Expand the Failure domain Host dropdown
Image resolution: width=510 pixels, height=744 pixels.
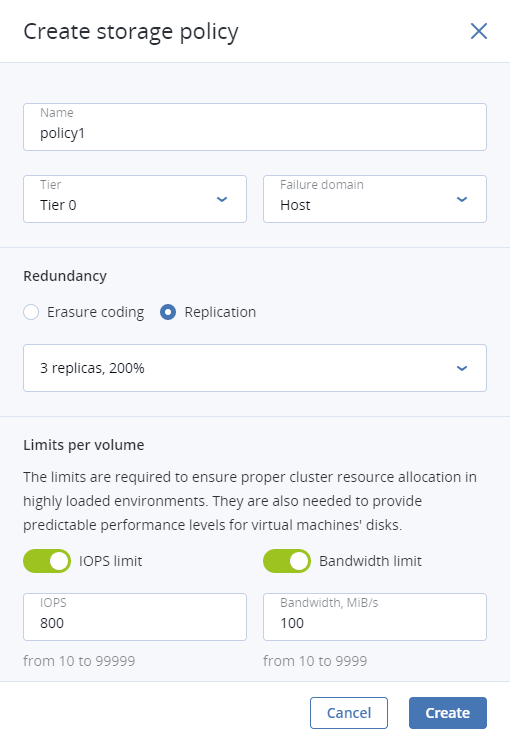tap(375, 199)
